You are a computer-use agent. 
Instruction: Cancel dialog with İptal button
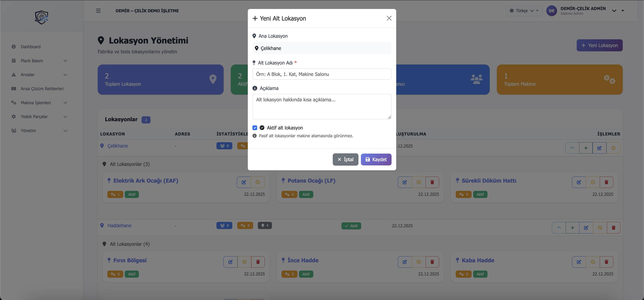[x=345, y=159]
